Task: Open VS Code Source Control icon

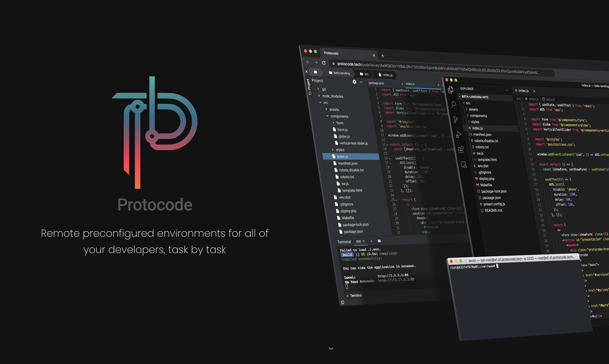Action: tap(456, 119)
